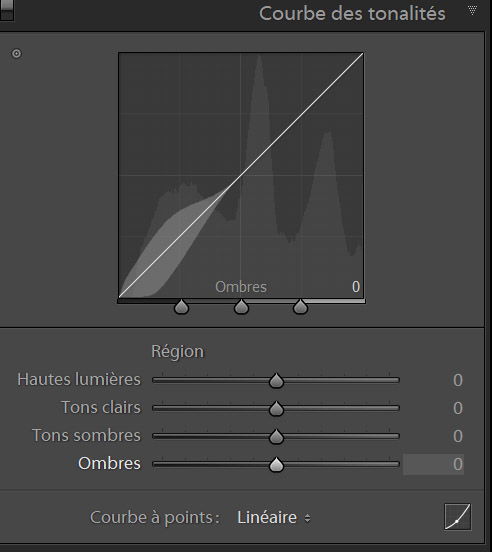
Task: Open the Linéaire point curve dropdown
Action: click(x=274, y=518)
